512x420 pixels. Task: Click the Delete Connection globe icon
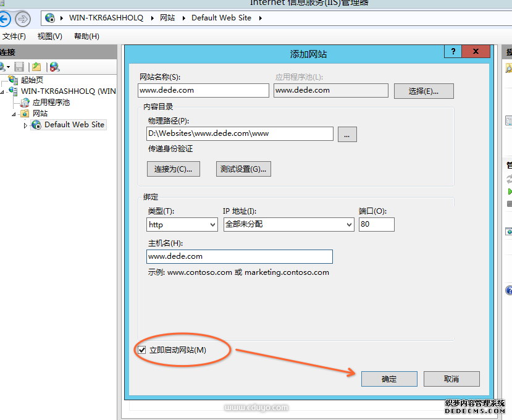[x=54, y=67]
